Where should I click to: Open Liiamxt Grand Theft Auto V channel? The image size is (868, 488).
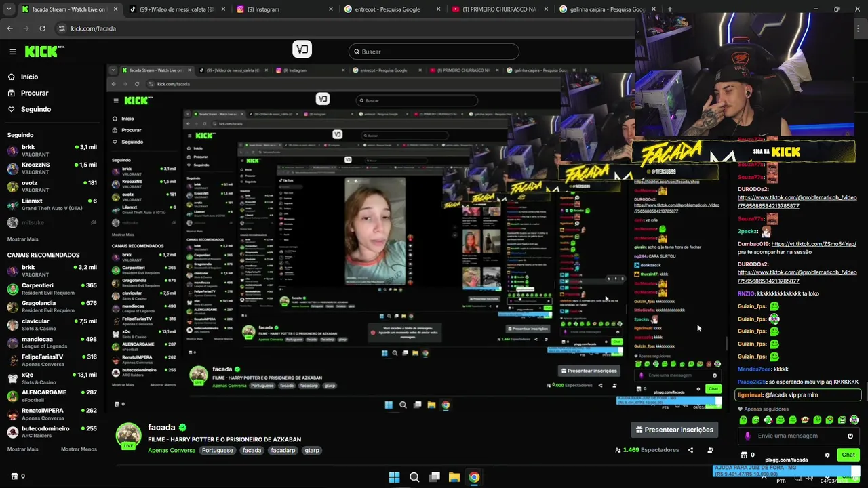pos(52,205)
